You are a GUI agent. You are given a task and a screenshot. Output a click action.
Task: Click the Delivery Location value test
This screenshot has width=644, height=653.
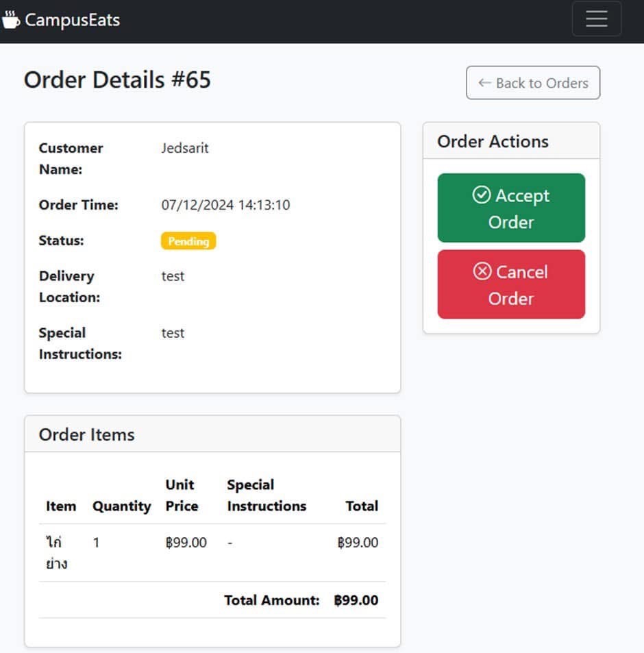coord(173,276)
